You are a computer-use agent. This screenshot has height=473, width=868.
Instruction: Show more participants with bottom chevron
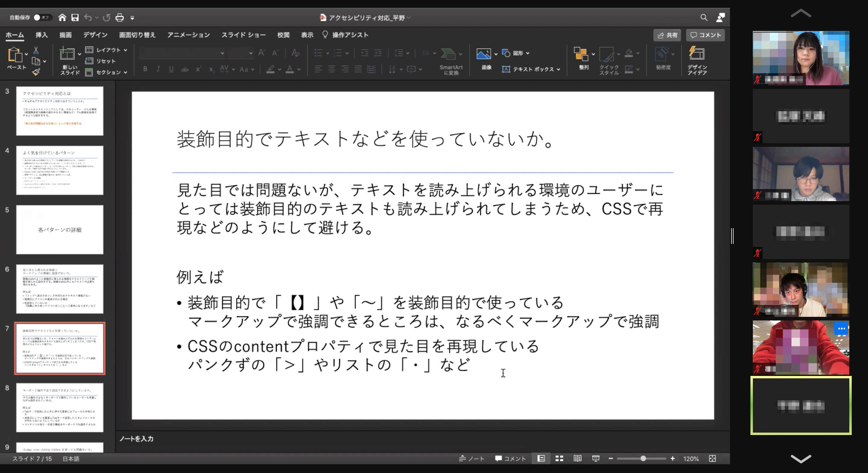point(800,459)
